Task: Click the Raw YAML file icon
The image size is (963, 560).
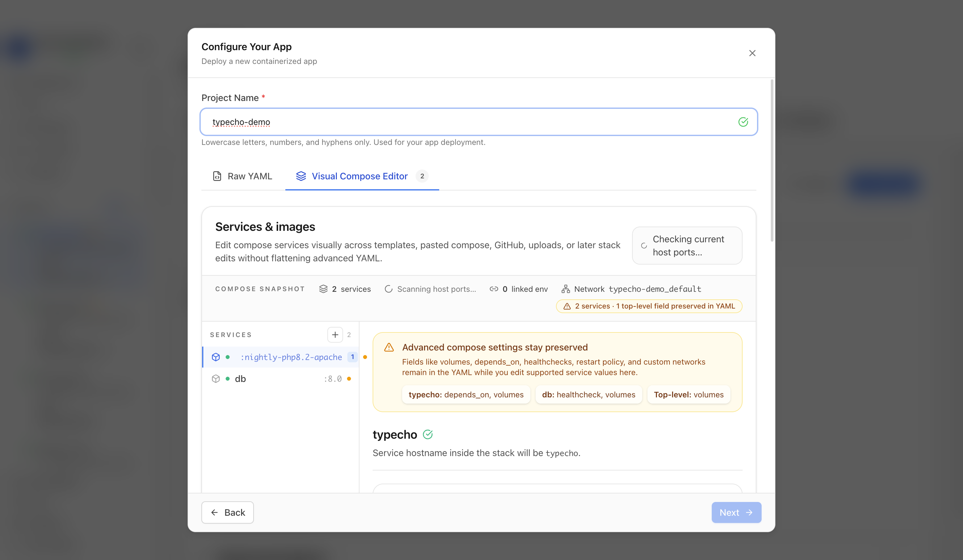Action: coord(217,176)
